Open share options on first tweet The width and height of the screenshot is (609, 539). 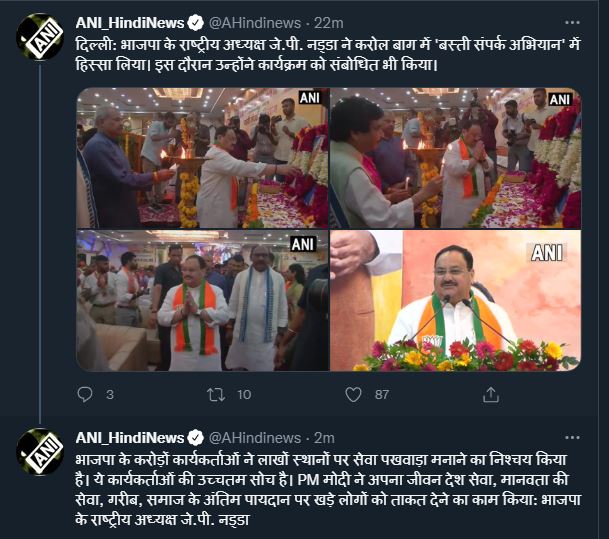[491, 395]
